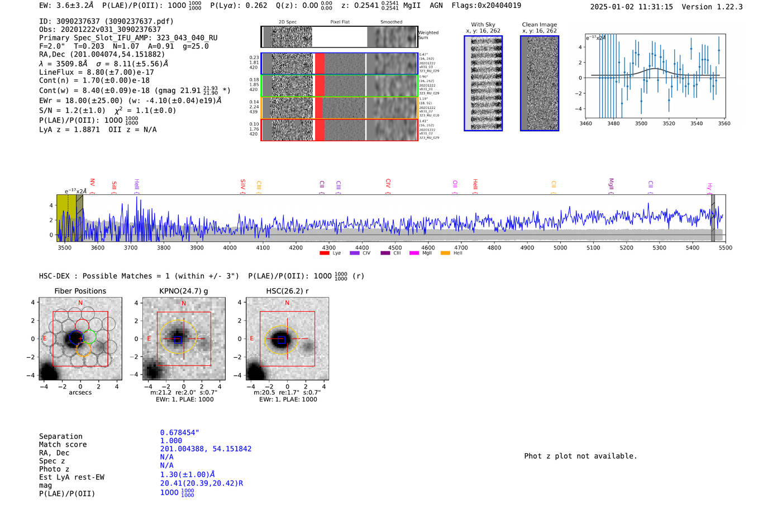Viewport: 782px width, 532px height.
Task: Click the 'AGN' classification in the header
Action: click(x=436, y=6)
